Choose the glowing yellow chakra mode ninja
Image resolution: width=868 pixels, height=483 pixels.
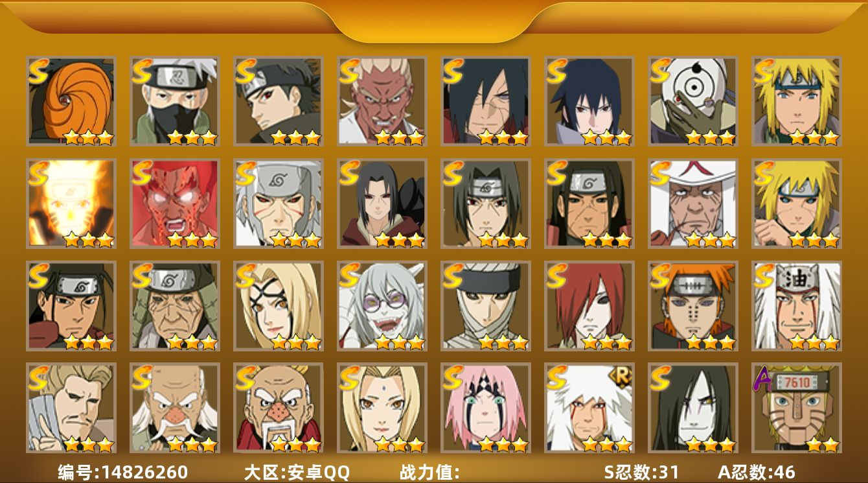pos(71,204)
